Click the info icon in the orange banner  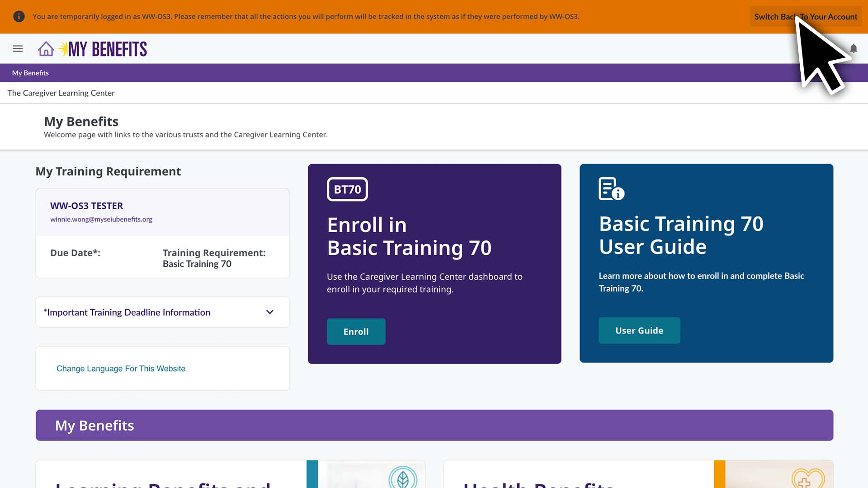click(x=19, y=16)
